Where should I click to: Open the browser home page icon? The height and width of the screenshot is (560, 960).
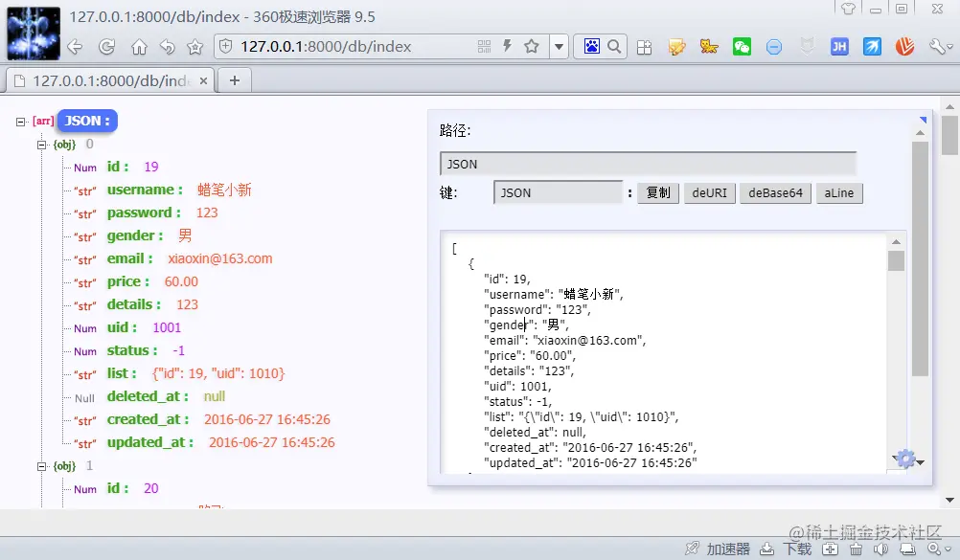[x=140, y=47]
